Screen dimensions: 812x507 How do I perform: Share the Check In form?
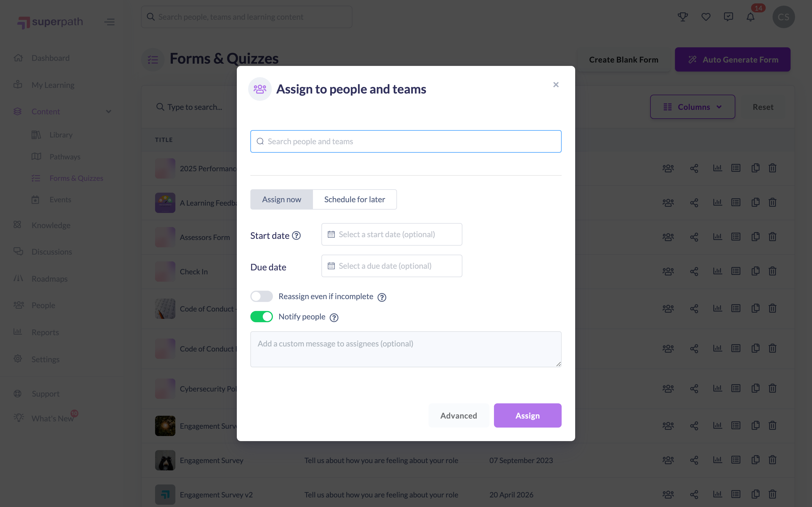point(694,271)
